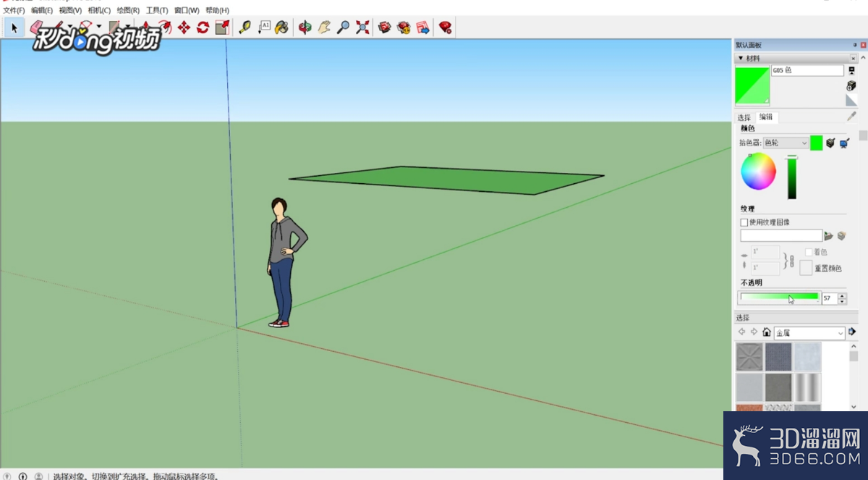Screen dimensions: 868x480
Task: Pin the 默认面板 tray
Action: tap(855, 45)
